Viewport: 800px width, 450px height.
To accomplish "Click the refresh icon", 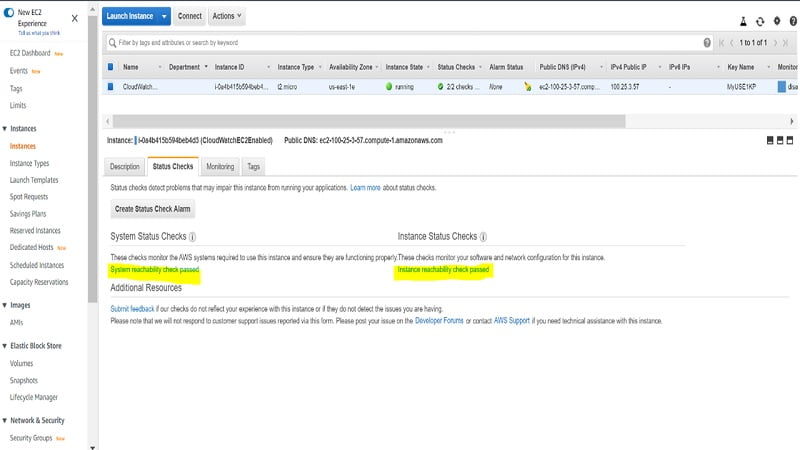I will click(x=760, y=21).
